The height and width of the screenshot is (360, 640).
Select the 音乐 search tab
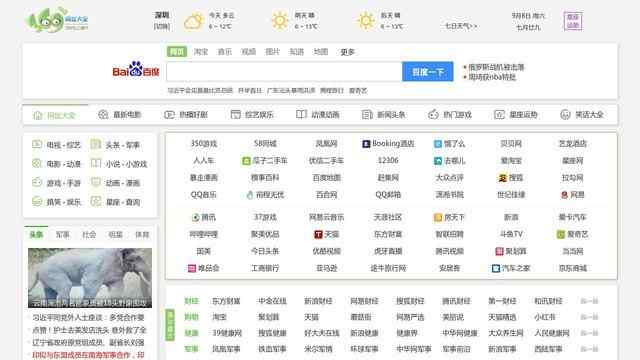click(x=224, y=52)
